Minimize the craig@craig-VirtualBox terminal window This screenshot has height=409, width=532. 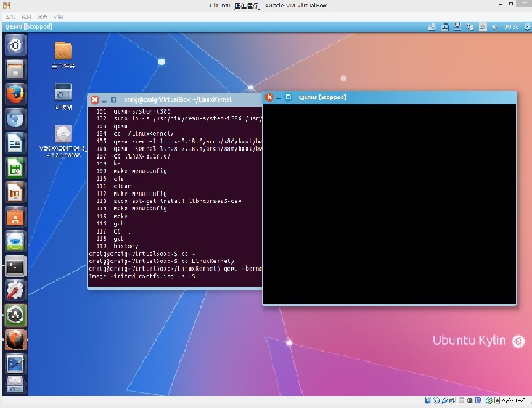[104, 101]
